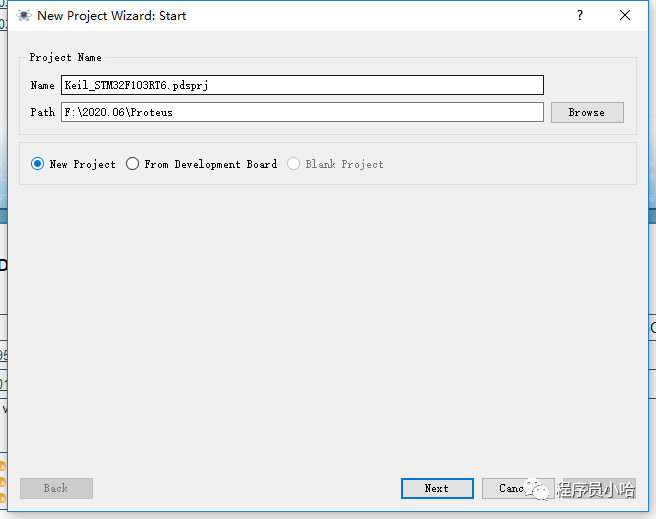Viewport: 656px width, 519px height.
Task: Click the WeChat logo watermark
Action: click(539, 489)
